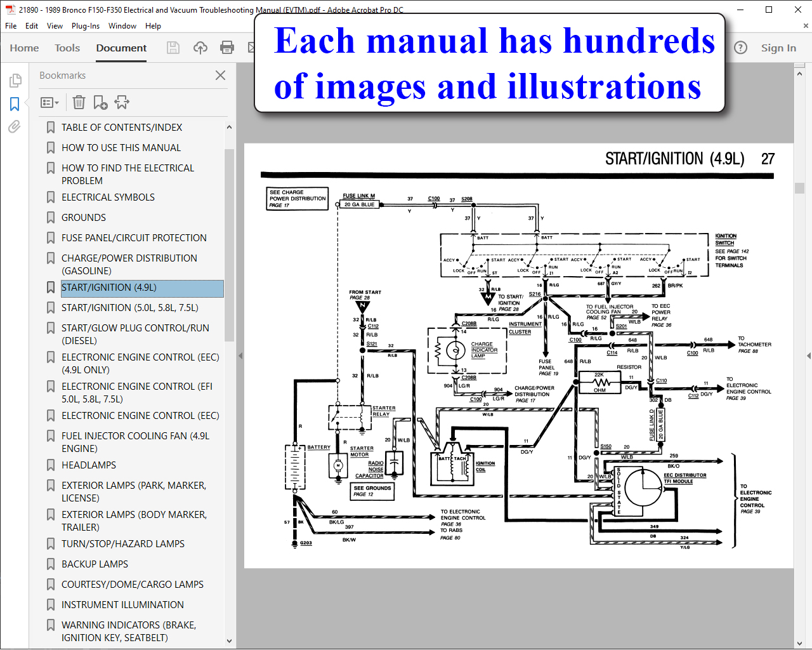
Task: Open START/IGNITION (5.0L, 5.8L, 7.5L) bookmark
Action: click(x=130, y=308)
